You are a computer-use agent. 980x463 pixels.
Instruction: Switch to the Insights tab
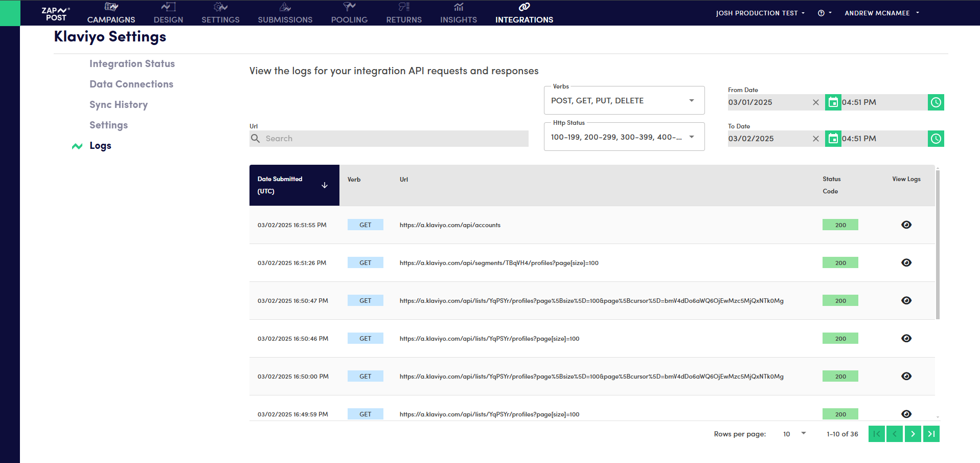click(x=458, y=14)
